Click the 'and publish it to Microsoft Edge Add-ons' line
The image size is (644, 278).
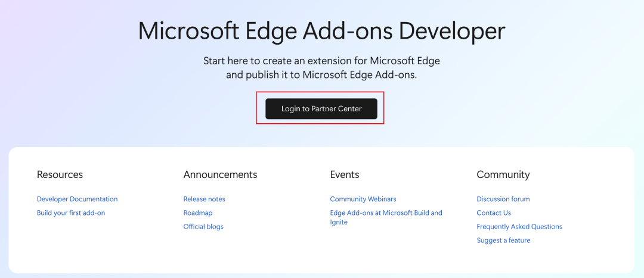click(x=321, y=75)
